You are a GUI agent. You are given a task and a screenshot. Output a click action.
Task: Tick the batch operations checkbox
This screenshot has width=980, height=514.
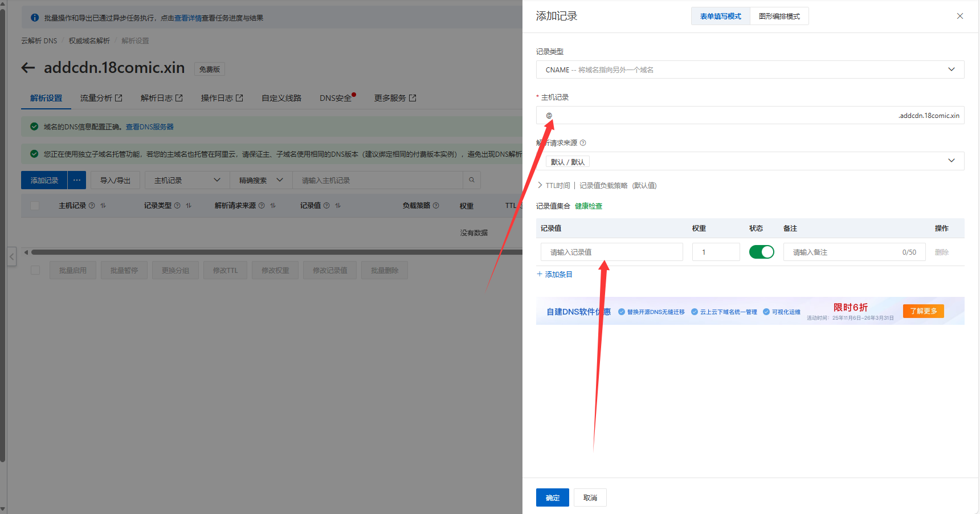click(35, 270)
